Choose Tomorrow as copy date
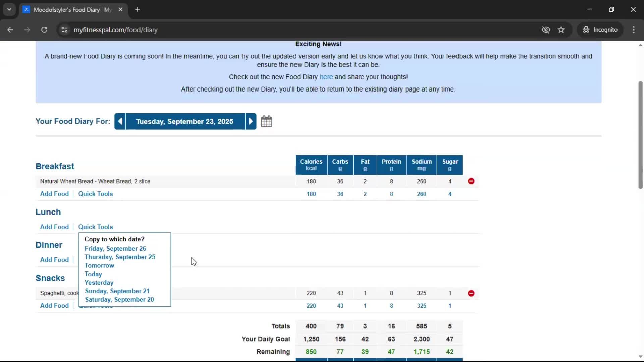The height and width of the screenshot is (362, 644). [x=99, y=265]
